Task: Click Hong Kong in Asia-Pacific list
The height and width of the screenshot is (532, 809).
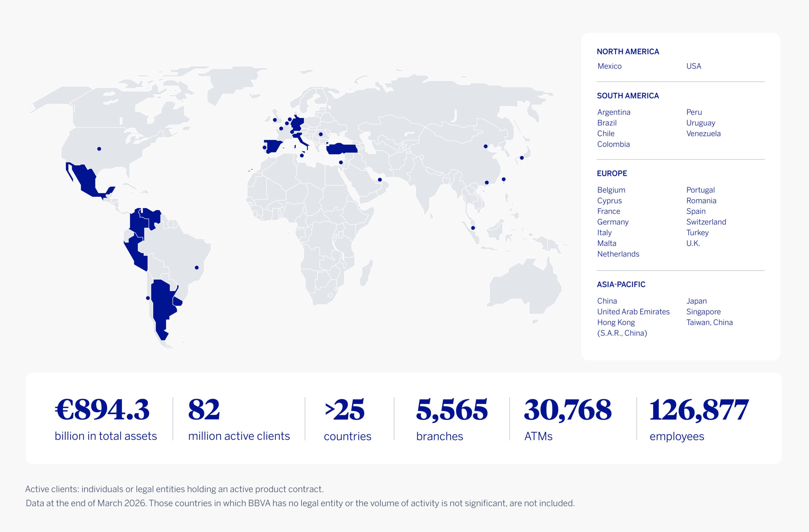Action: coord(616,322)
